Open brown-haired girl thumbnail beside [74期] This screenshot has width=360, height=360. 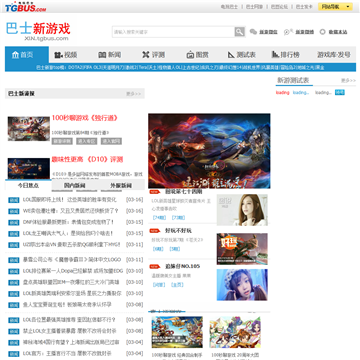[242, 210]
